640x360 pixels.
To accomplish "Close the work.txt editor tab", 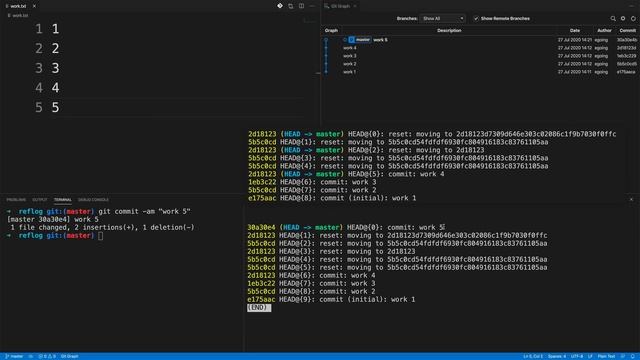I will point(34,6).
